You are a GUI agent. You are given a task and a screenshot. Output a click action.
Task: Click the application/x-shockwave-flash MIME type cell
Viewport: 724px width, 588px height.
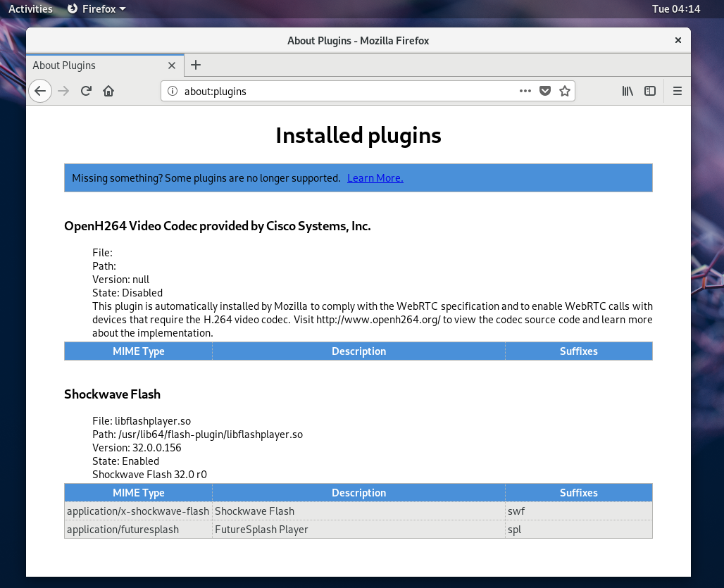(138, 511)
